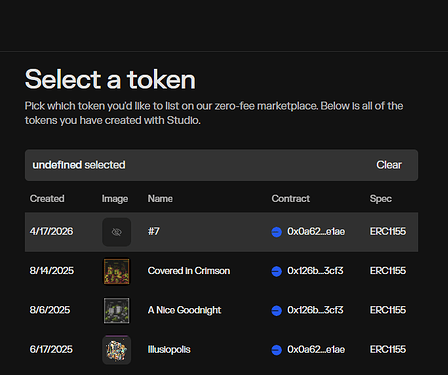Select the Illusiopolis token name
Image resolution: width=448 pixels, height=375 pixels.
coord(169,350)
